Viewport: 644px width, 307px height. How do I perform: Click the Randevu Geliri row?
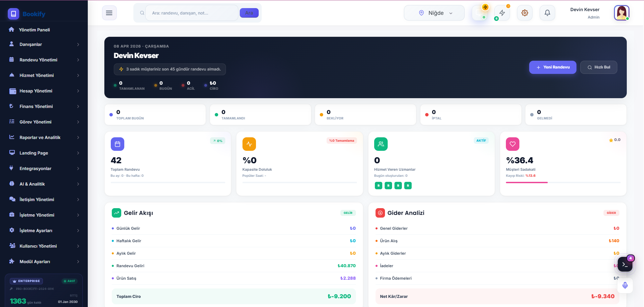pos(234,266)
